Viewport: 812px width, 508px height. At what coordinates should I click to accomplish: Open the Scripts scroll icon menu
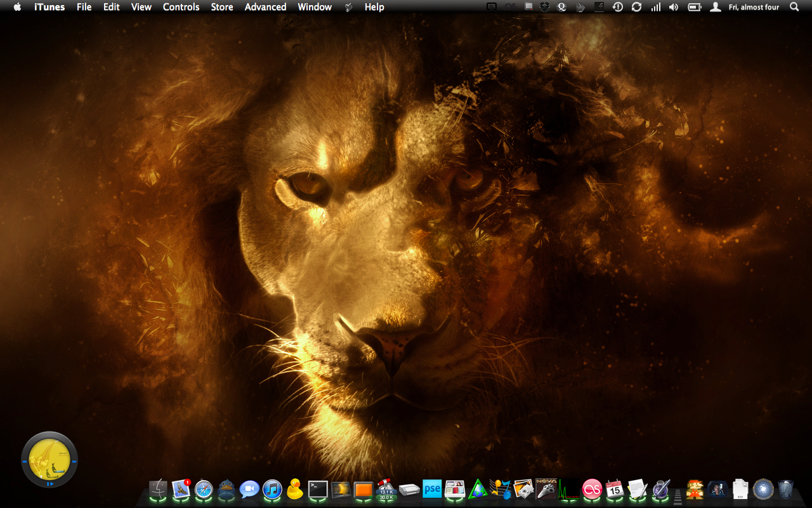(348, 7)
